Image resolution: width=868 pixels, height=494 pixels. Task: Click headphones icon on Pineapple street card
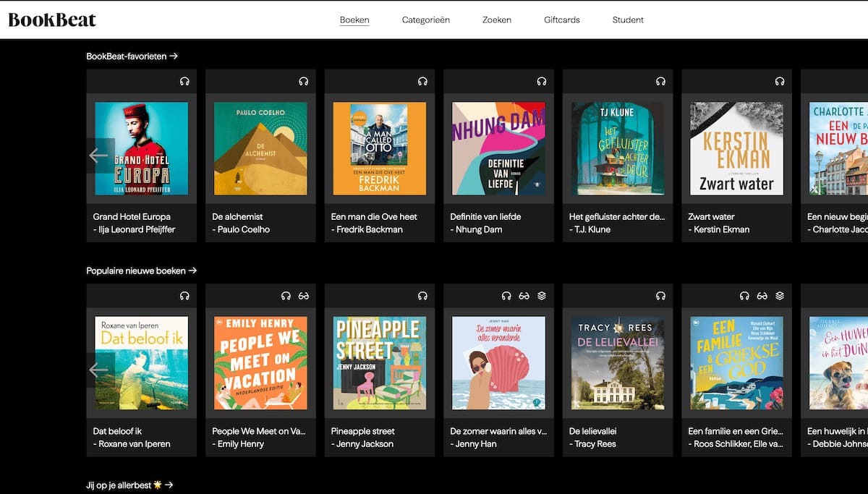coord(422,296)
